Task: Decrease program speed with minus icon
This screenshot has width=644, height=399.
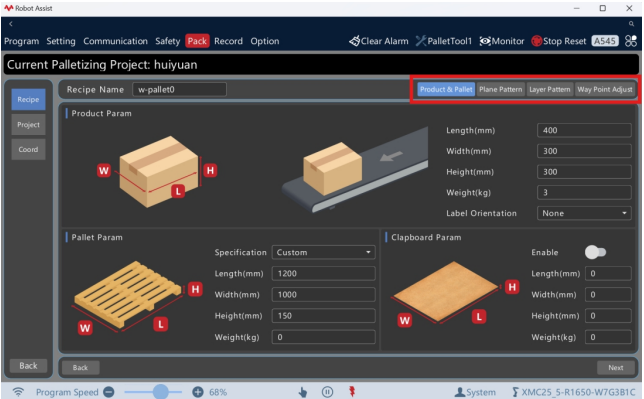Action: [x=109, y=392]
